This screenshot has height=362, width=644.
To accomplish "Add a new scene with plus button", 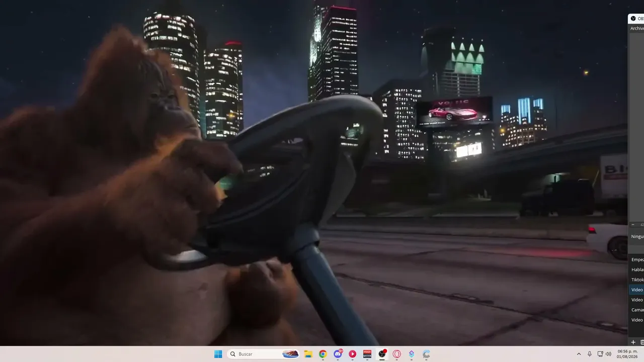I will point(633,342).
